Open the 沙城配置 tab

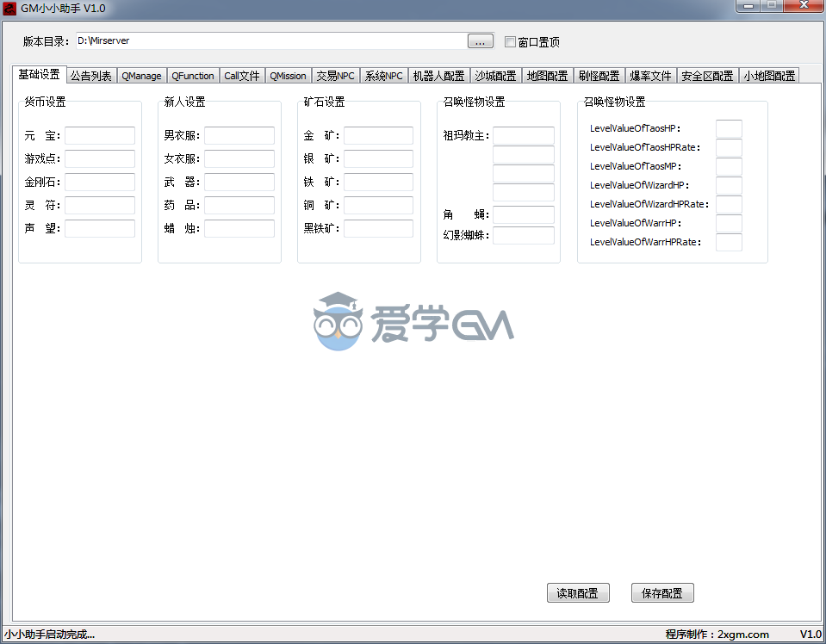[x=496, y=76]
